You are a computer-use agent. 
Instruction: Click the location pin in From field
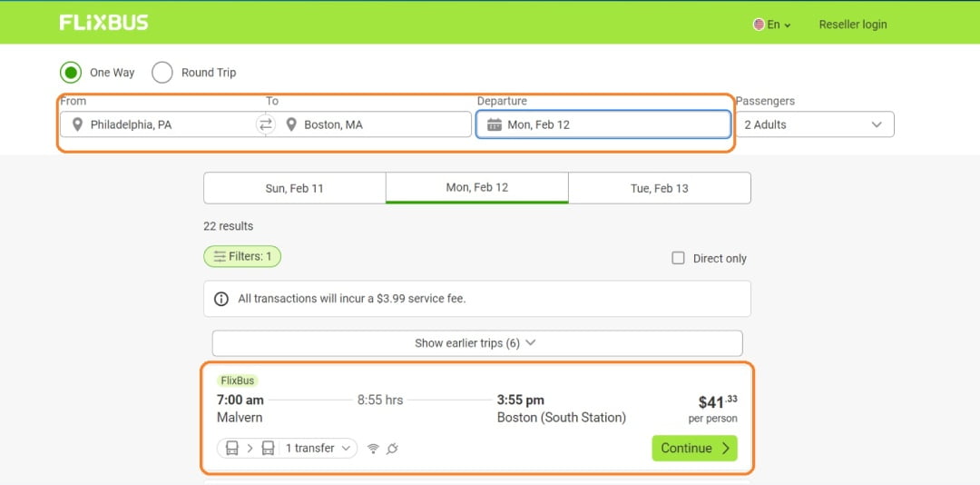(77, 124)
